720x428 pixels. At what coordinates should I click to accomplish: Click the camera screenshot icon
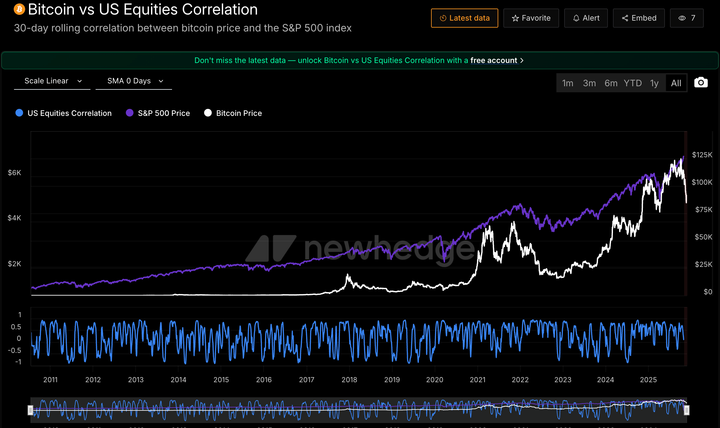(701, 83)
